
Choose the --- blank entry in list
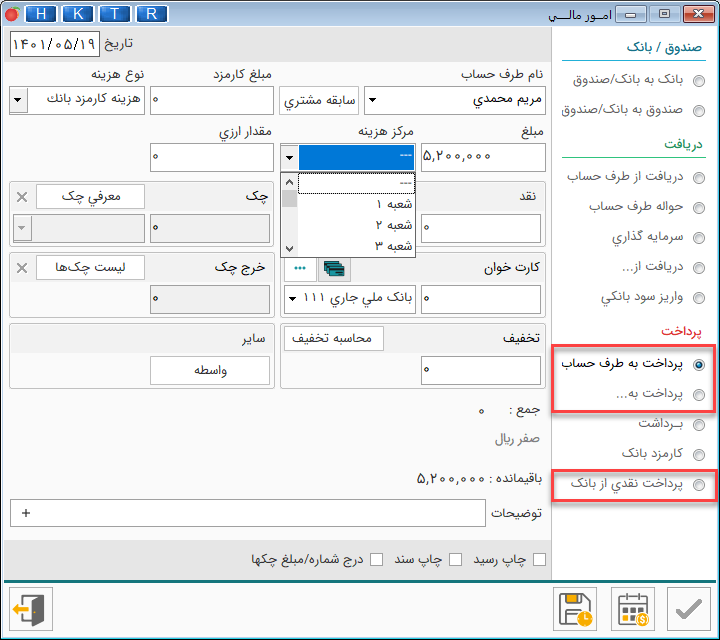(356, 183)
